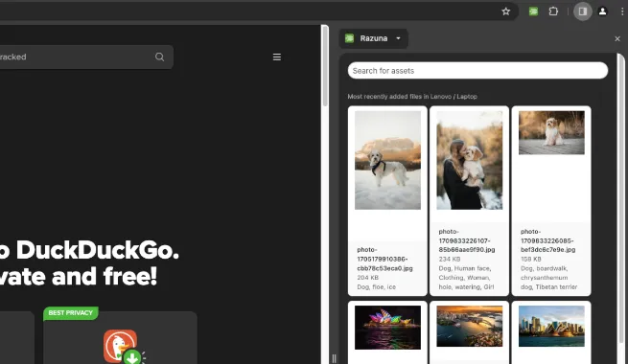Viewport: 628px width, 364px height.
Task: Select filename photo-1709833226085-bef3dc6c7e9e.jpg
Action: coord(547,240)
